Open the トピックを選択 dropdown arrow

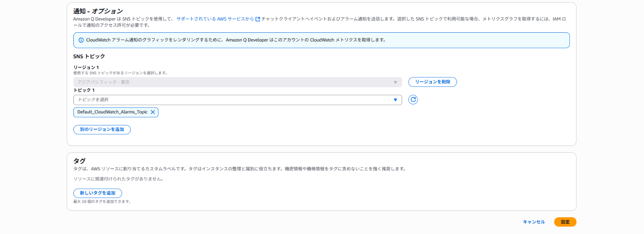point(395,100)
